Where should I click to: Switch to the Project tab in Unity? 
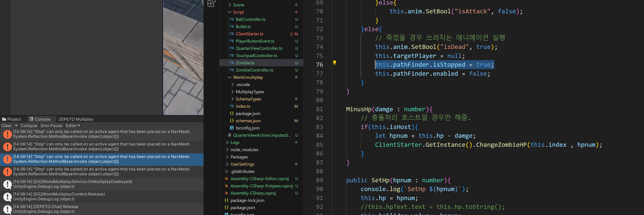click(x=12, y=119)
